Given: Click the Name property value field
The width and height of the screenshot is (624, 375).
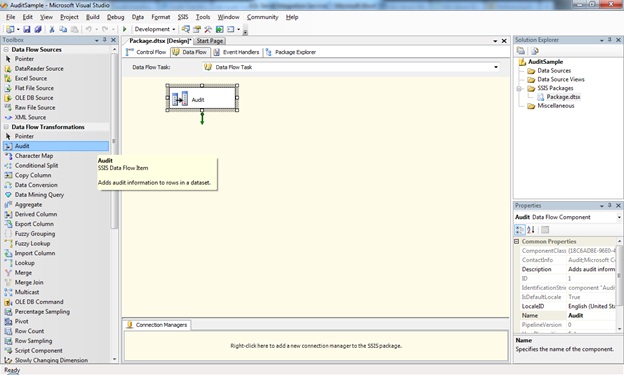Looking at the screenshot, I should tap(591, 315).
